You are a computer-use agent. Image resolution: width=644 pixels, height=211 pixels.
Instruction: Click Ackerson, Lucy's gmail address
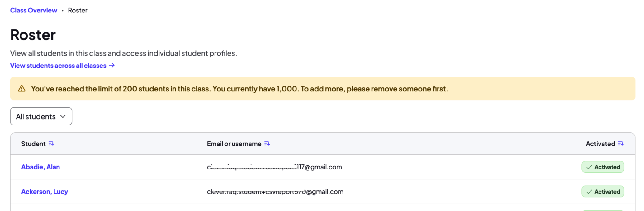pyautogui.click(x=275, y=192)
